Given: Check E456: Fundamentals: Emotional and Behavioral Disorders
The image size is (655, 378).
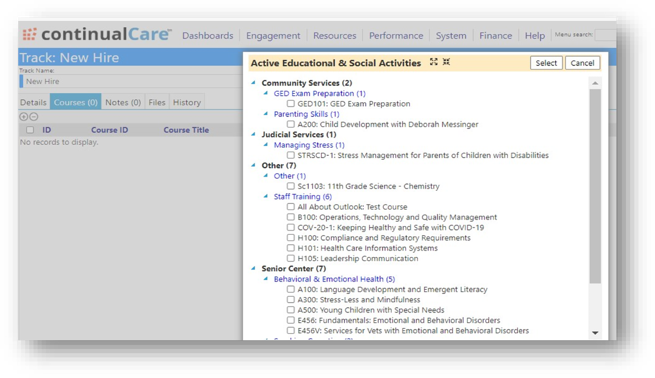Looking at the screenshot, I should (291, 320).
